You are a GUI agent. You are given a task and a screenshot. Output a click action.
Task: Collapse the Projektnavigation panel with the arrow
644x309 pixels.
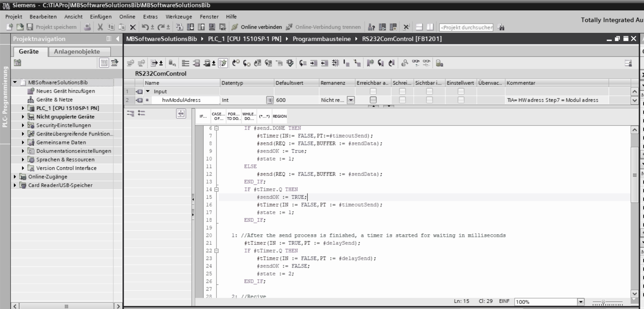pyautogui.click(x=117, y=39)
